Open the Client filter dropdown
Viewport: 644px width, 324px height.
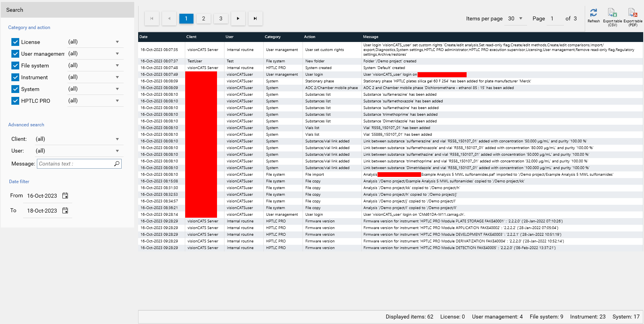click(117, 139)
